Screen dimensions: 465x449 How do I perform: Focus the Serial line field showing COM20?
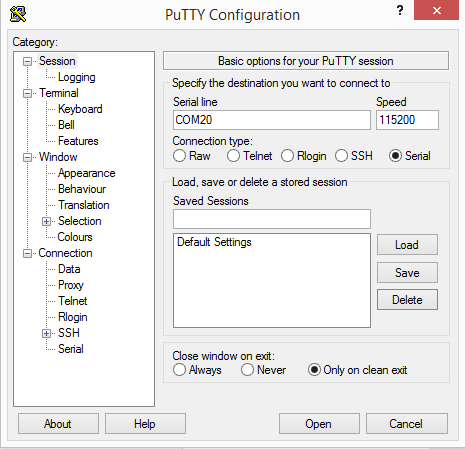[272, 120]
